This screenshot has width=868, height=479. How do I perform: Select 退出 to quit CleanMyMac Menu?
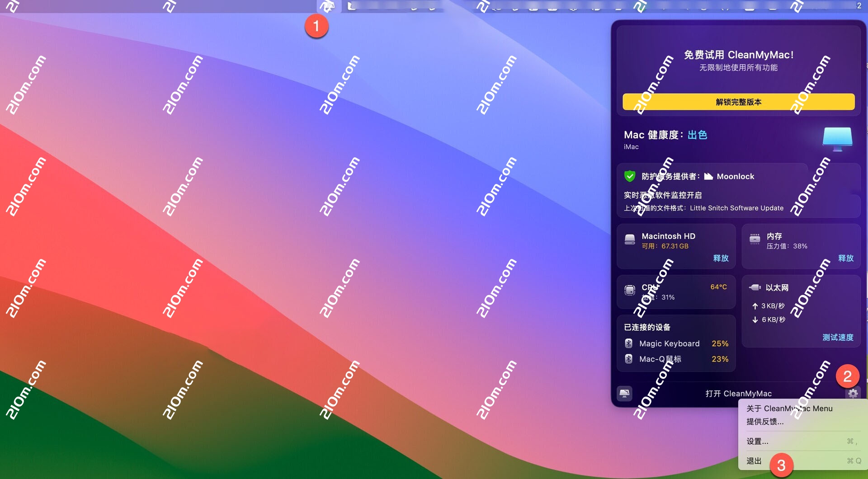tap(754, 460)
